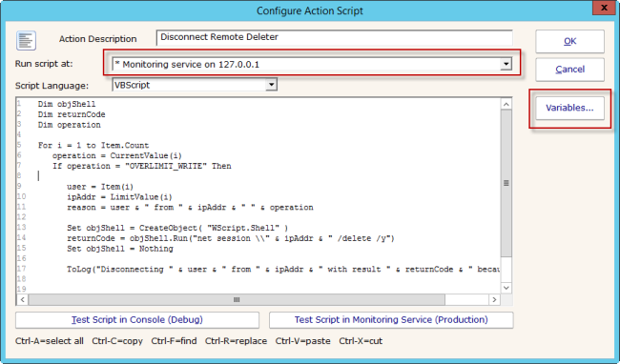Expand the Script Language dropdown arrow
This screenshot has height=364, width=620.
[x=271, y=85]
